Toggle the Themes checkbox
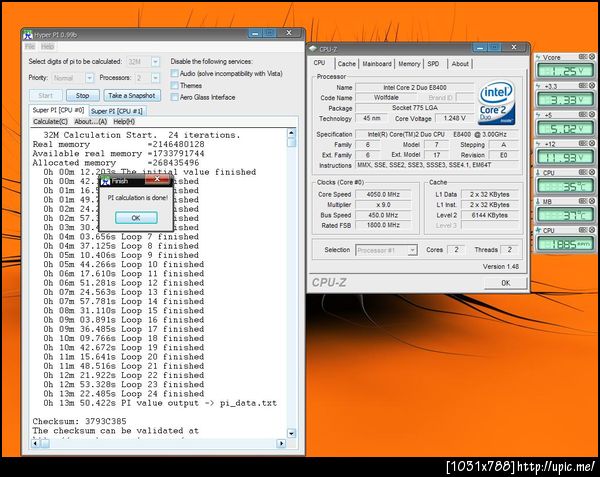600x477 pixels. point(174,85)
